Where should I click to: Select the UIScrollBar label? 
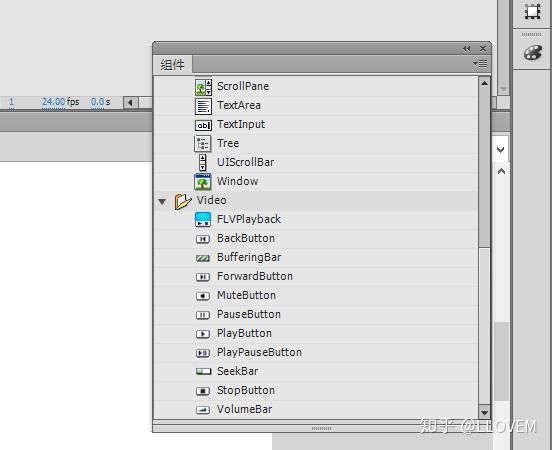tap(245, 162)
